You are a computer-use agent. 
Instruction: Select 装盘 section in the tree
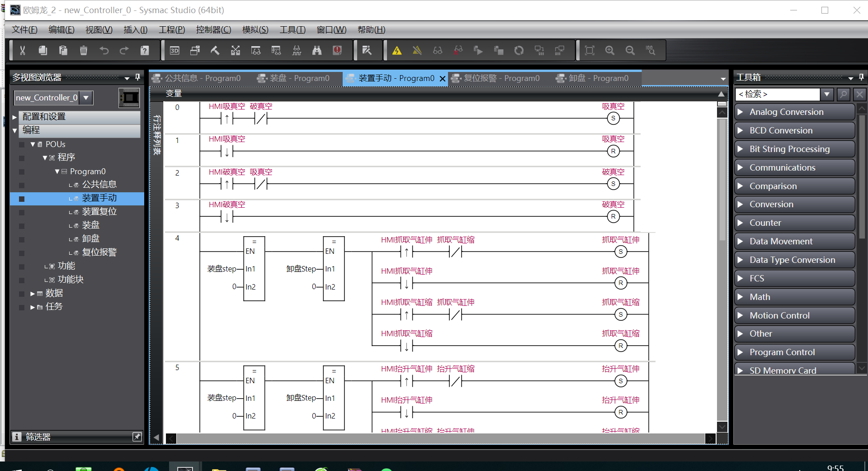91,225
